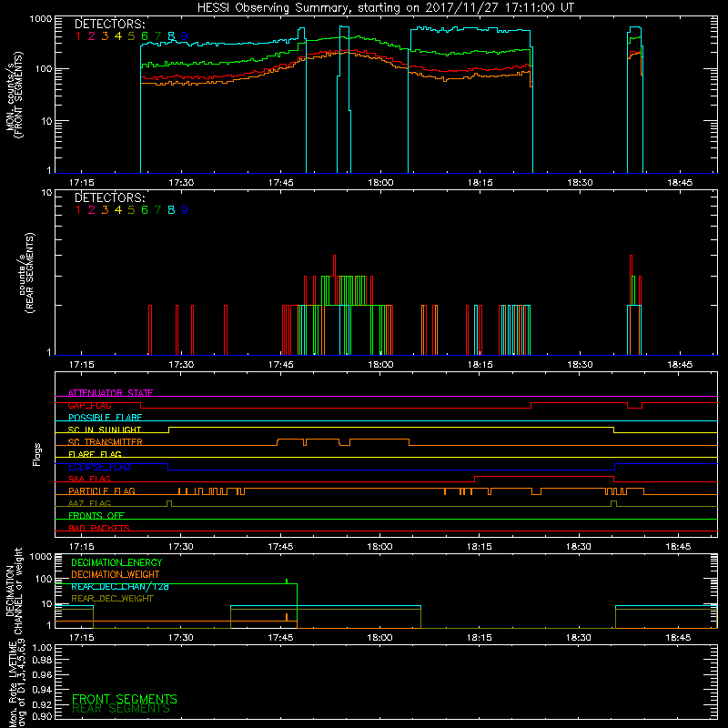Select the 17:45 tick label under the rear segments plot
This screenshot has height=728, width=728.
(x=281, y=365)
